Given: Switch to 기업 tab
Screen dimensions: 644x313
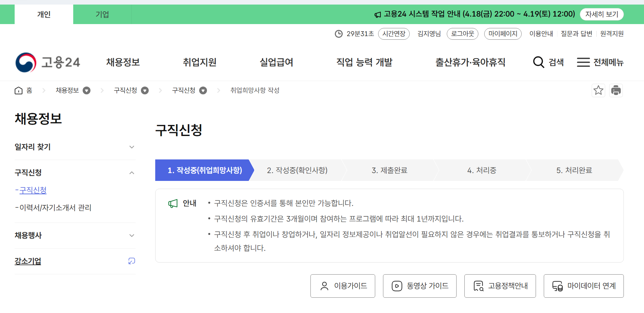Looking at the screenshot, I should tap(102, 14).
